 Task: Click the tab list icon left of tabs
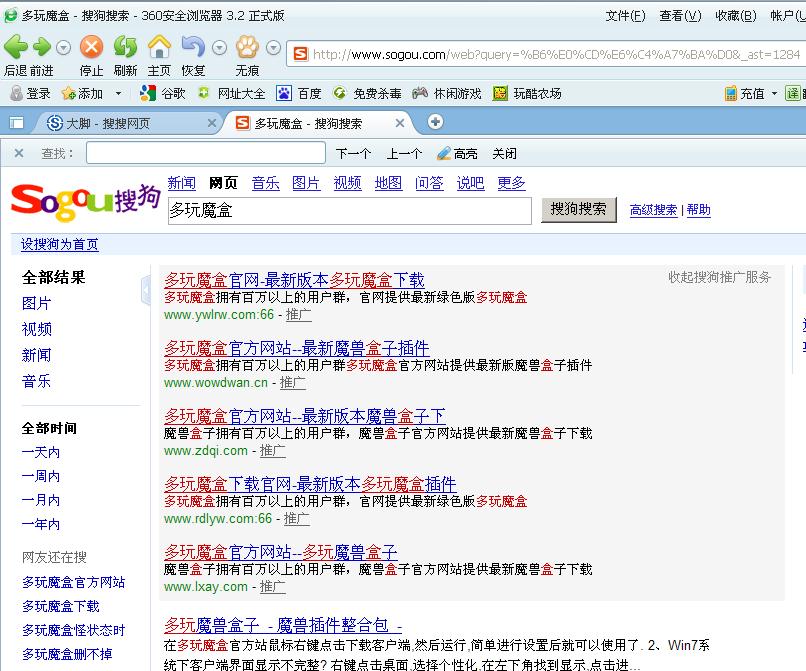[16, 122]
